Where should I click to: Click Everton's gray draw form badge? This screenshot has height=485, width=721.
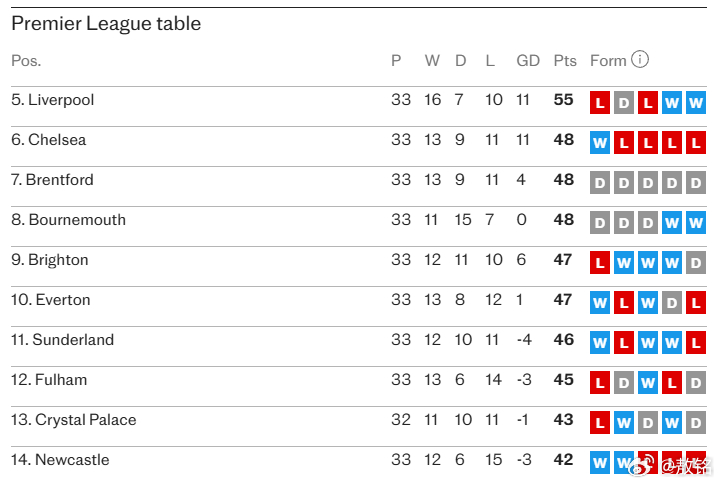(672, 303)
